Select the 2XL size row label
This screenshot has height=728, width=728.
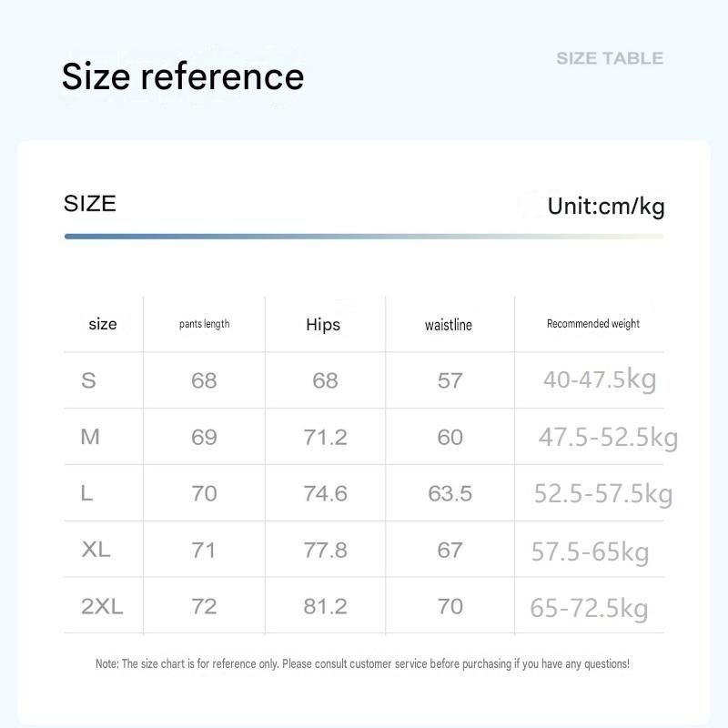pos(102,606)
